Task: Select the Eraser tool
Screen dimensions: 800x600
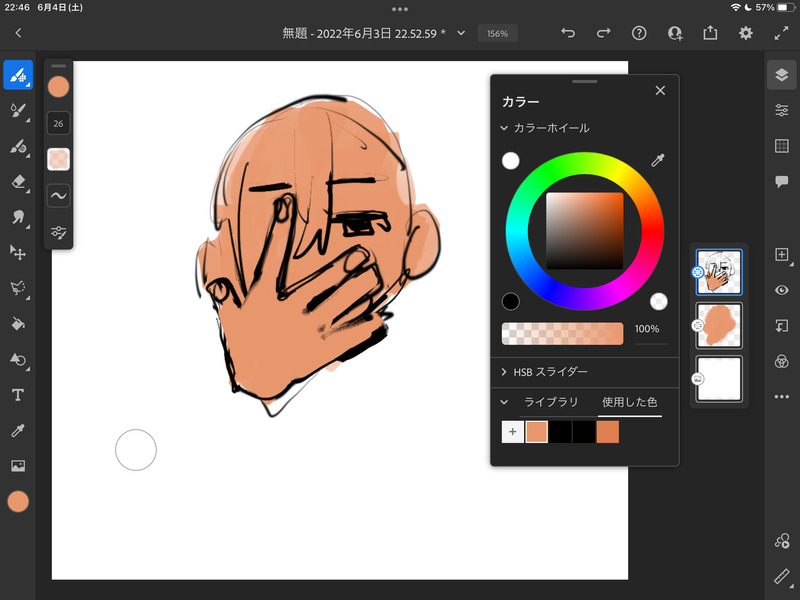Action: (18, 182)
